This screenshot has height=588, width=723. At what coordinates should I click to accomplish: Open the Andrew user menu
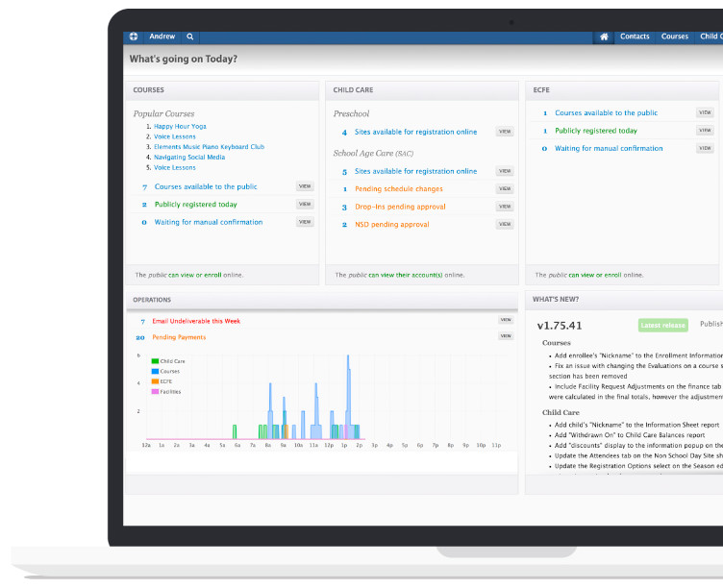tap(162, 37)
